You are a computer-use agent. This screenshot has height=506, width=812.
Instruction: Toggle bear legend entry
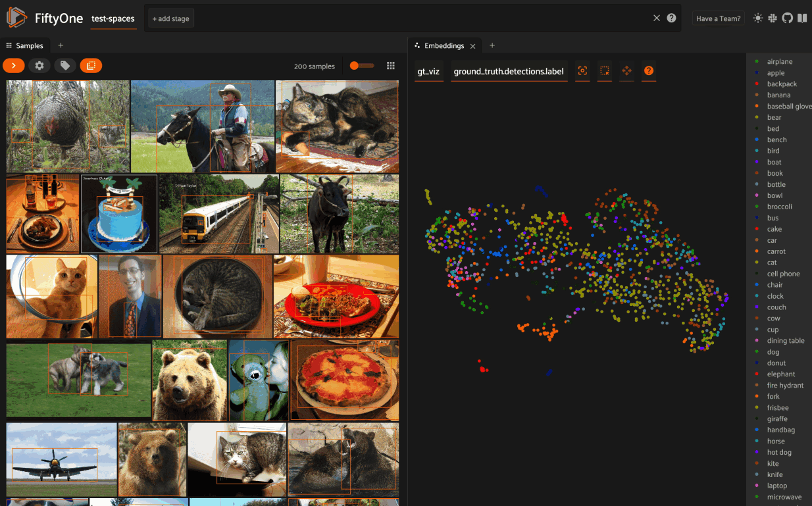pyautogui.click(x=774, y=118)
